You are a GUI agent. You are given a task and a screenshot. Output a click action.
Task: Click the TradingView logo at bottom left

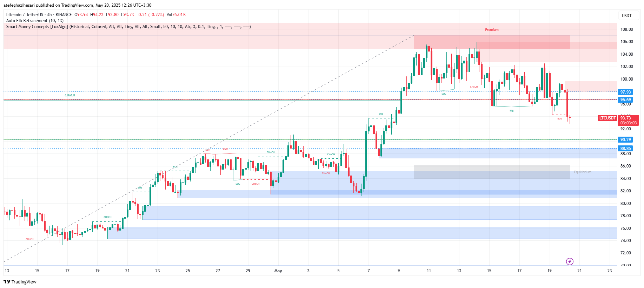click(20, 282)
